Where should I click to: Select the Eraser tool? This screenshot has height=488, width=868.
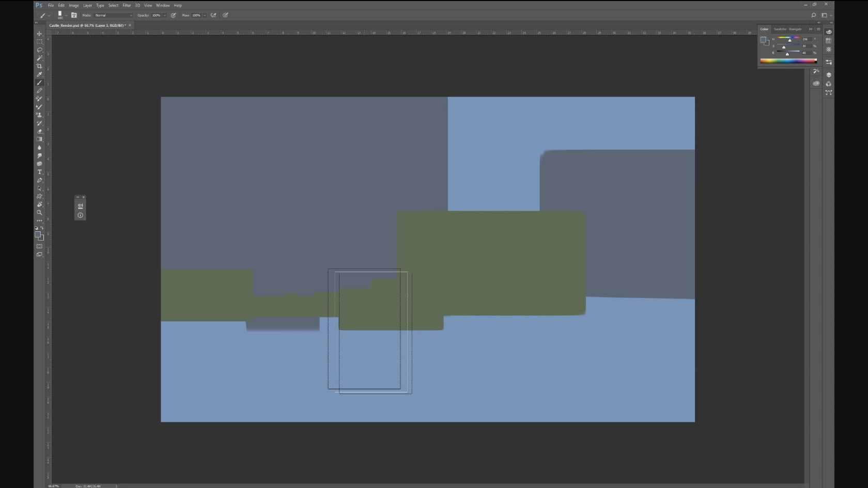pos(39,131)
